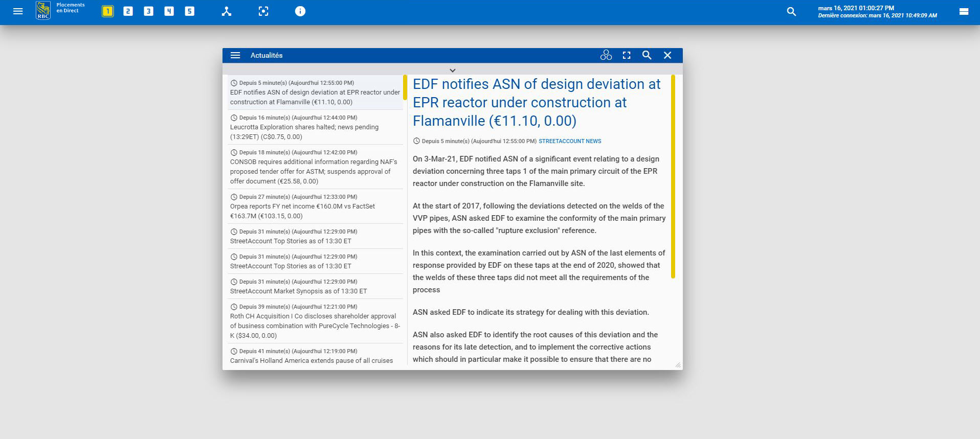980x439 pixels.
Task: Open the Orpea reports FY net income story
Action: 315,206
